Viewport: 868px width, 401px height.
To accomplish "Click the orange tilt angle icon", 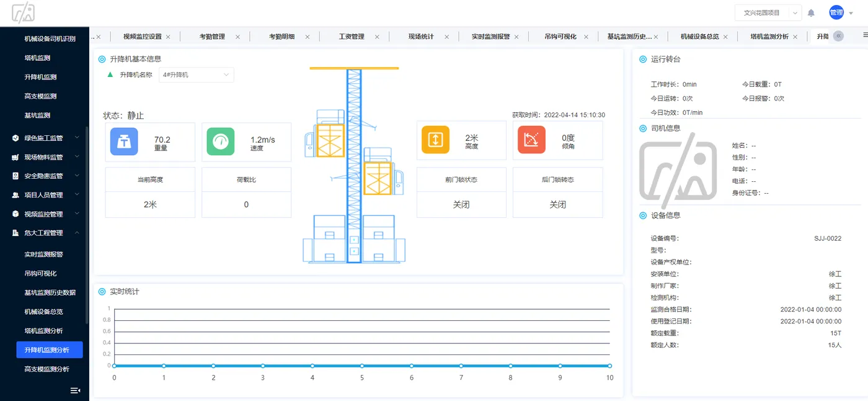I will point(531,140).
